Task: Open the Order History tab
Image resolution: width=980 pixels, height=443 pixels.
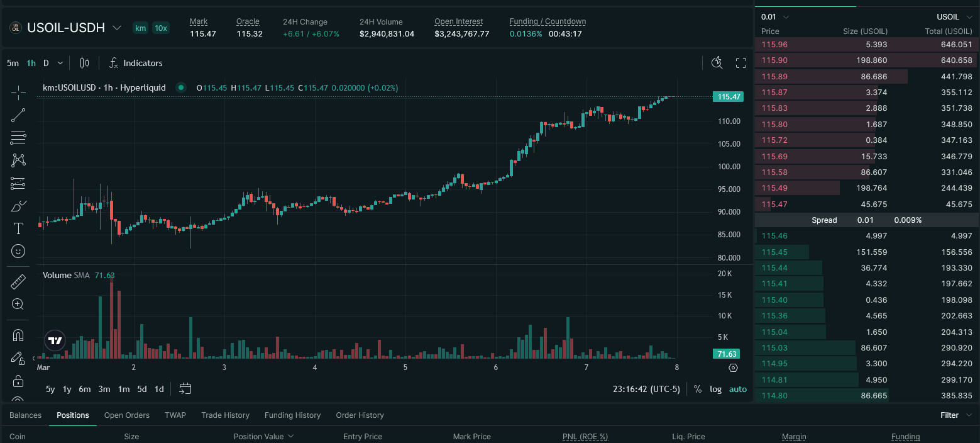Action: click(x=360, y=415)
